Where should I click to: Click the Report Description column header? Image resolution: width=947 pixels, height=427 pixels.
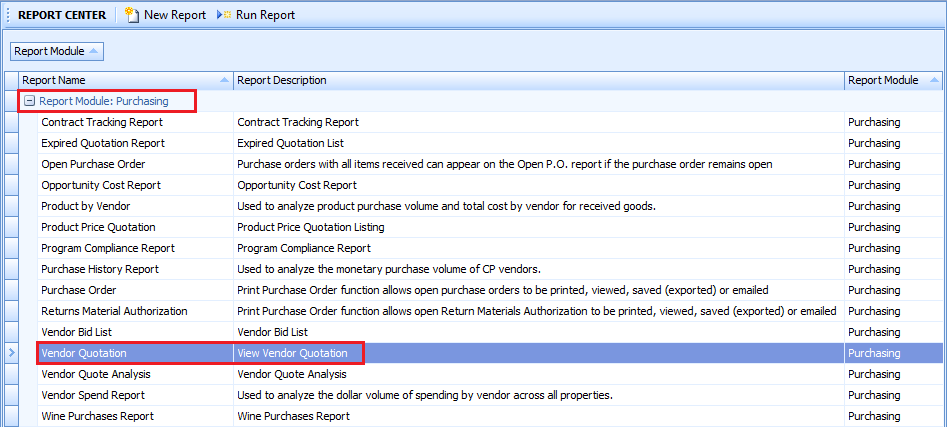(x=538, y=80)
